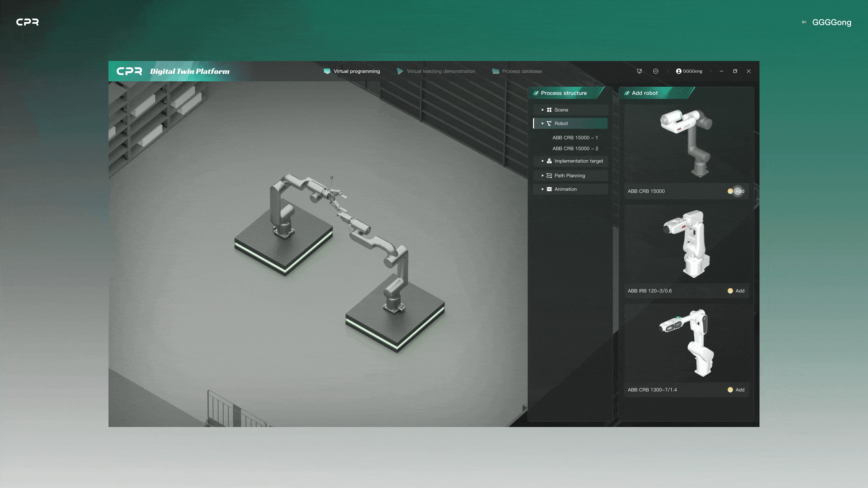The image size is (868, 488).
Task: Click the CPR logo in title bar
Action: click(129, 71)
